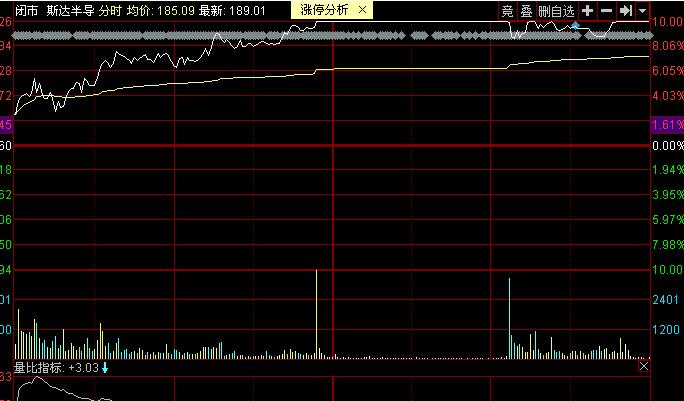Click the stock name 斯达半导
This screenshot has height=401, width=684.
coord(70,10)
